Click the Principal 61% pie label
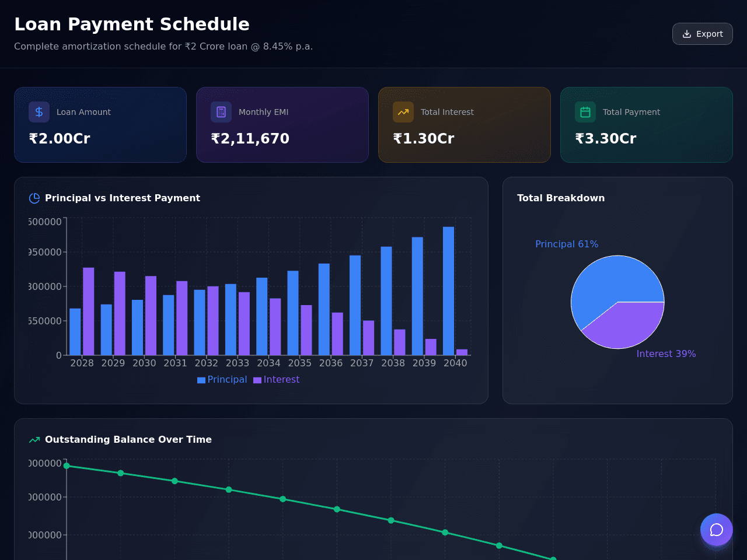Screen dimensions: 747x560 pos(567,244)
